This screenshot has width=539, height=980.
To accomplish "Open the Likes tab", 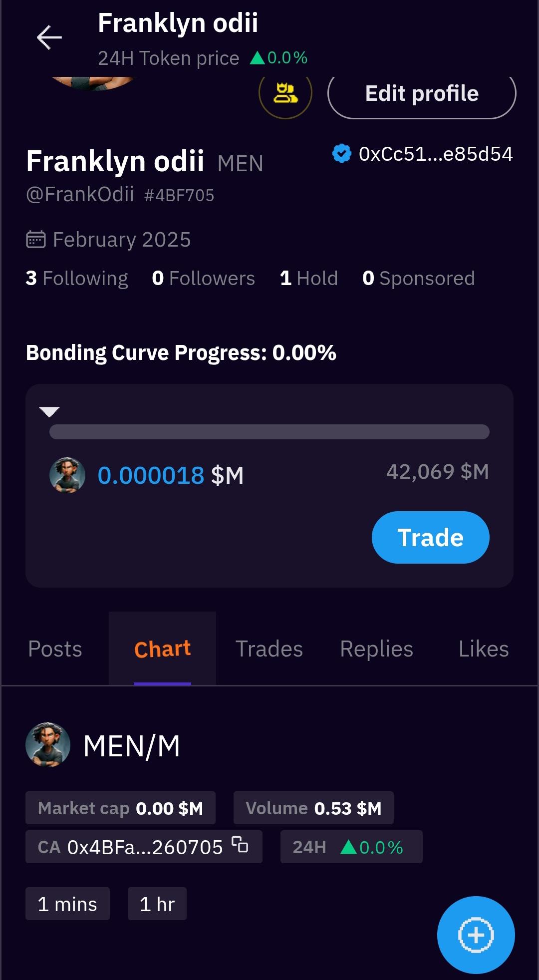I will [484, 649].
